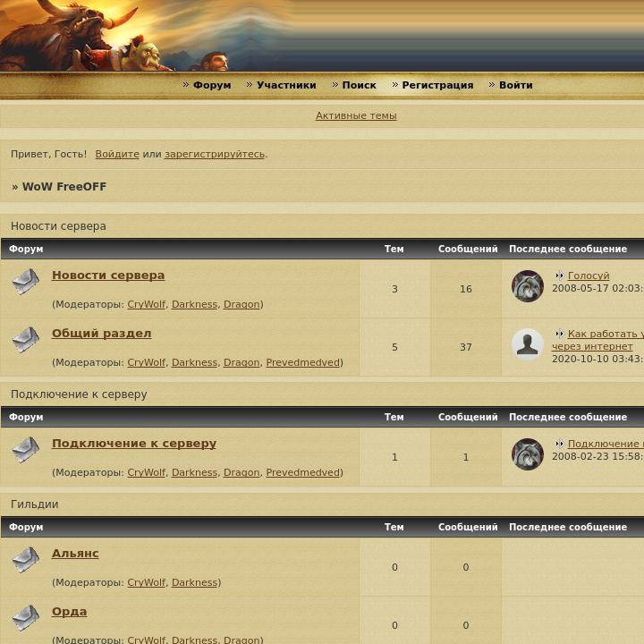This screenshot has width=644, height=644.
Task: Open the Форум navigation item
Action: 212,85
